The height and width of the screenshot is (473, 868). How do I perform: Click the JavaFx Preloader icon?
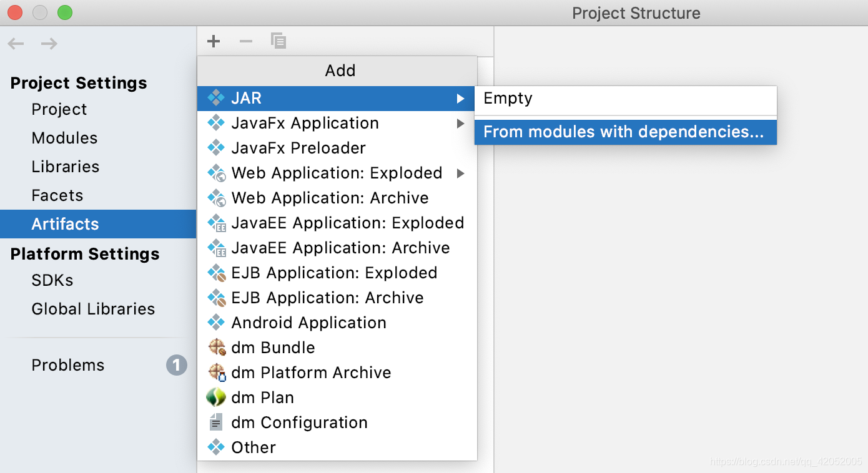216,148
